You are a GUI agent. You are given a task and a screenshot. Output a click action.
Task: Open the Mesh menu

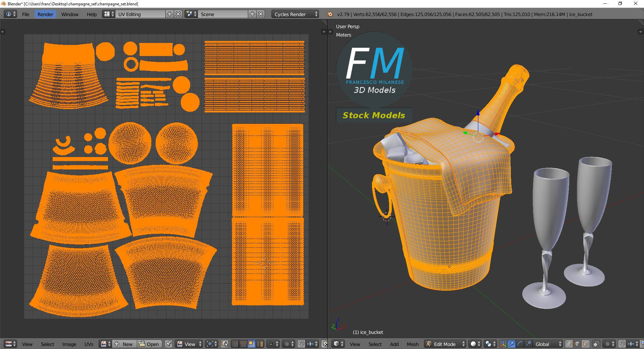[413, 344]
